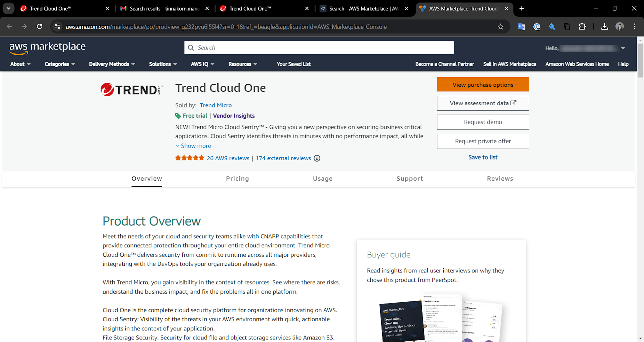The height and width of the screenshot is (342, 644).
Task: Click Save to list link
Action: pyautogui.click(x=483, y=157)
